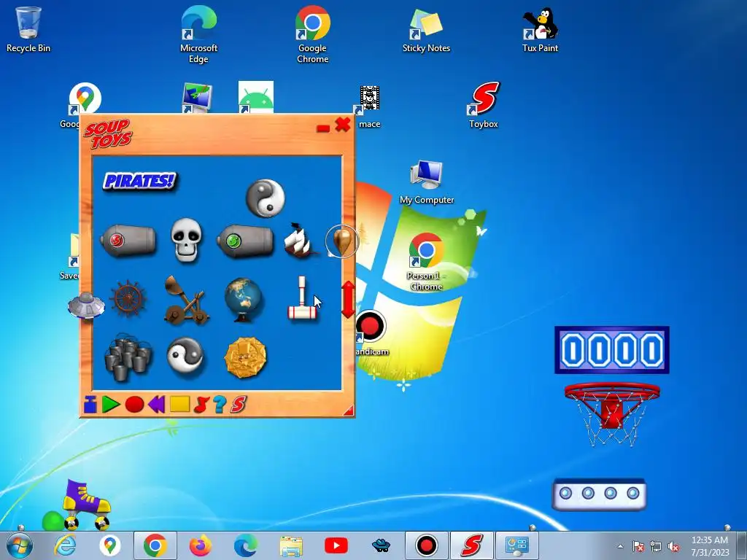
Task: Click the Soup Toys logo
Action: (108, 134)
